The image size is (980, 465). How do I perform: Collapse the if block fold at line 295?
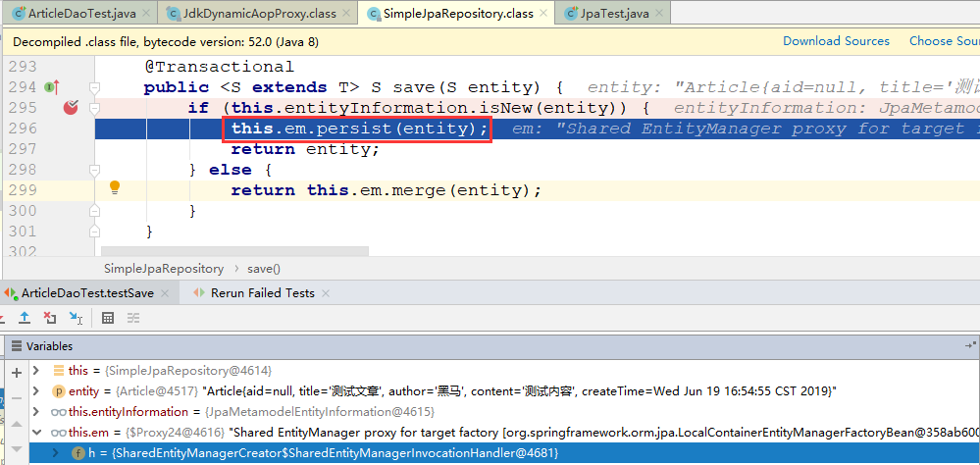coord(94,108)
